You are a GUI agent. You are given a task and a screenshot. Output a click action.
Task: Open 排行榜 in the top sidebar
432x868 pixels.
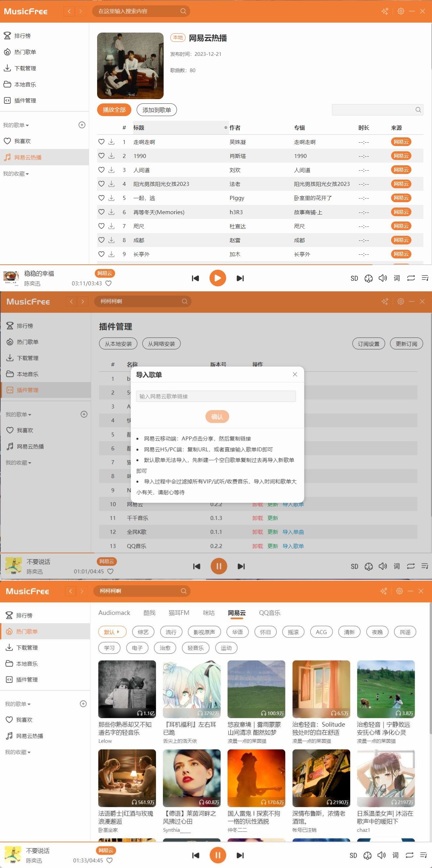tap(22, 36)
